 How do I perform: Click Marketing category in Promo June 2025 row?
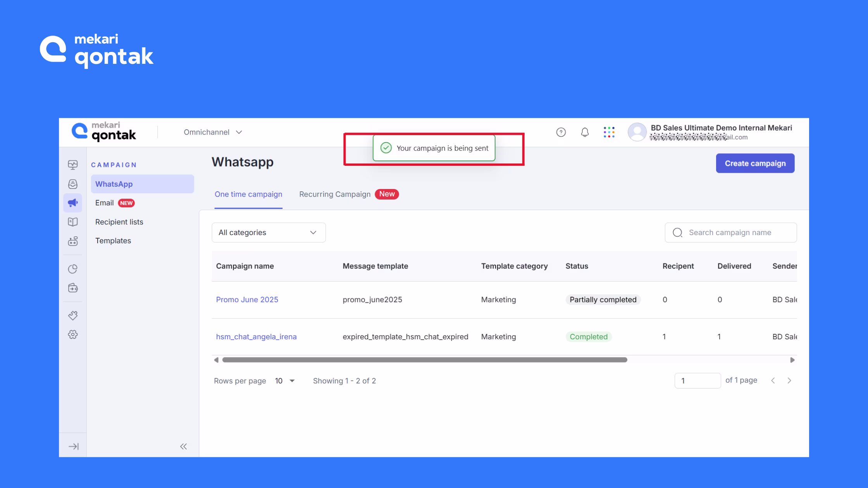tap(498, 300)
